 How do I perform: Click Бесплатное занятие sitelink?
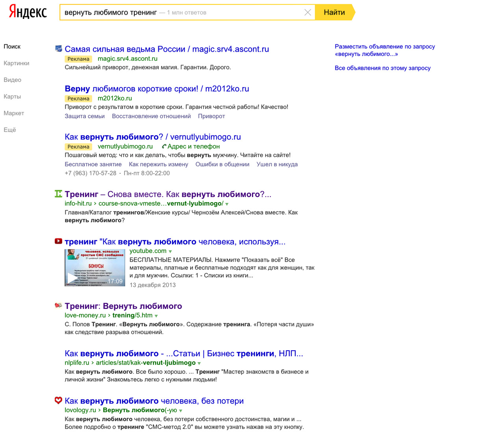[x=93, y=164]
